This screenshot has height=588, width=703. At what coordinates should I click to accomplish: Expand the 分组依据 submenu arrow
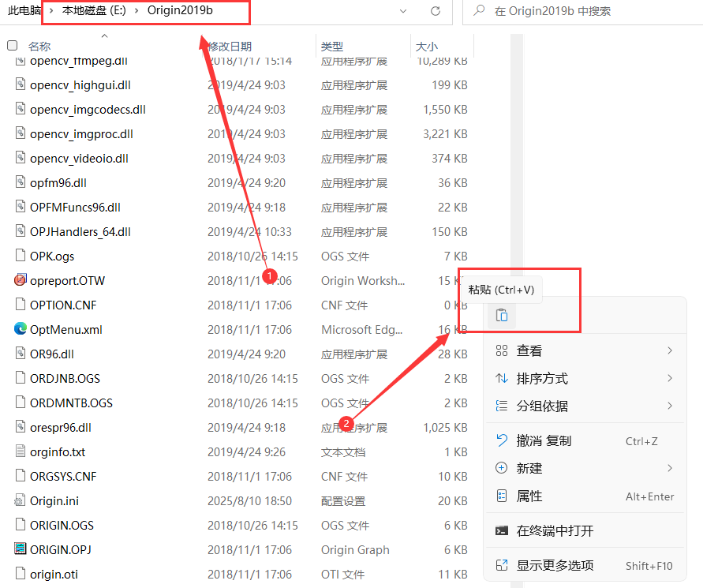[x=670, y=406]
